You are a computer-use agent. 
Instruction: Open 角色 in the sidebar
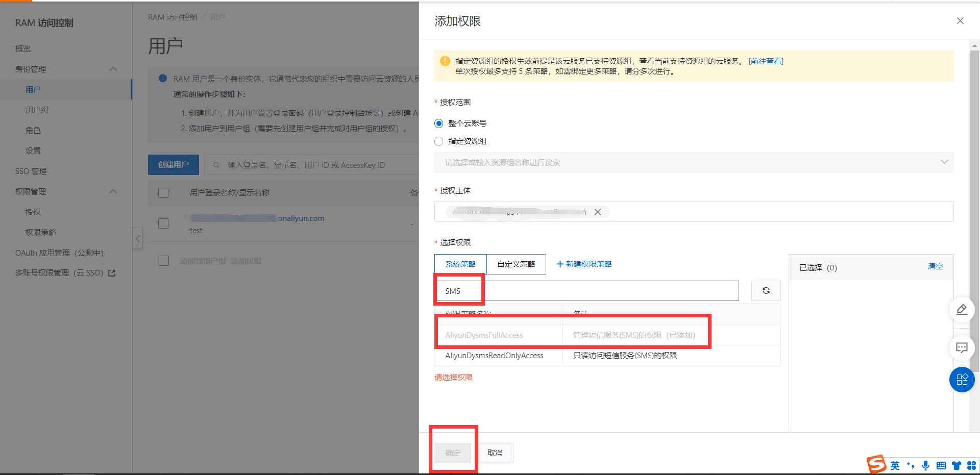[x=33, y=130]
